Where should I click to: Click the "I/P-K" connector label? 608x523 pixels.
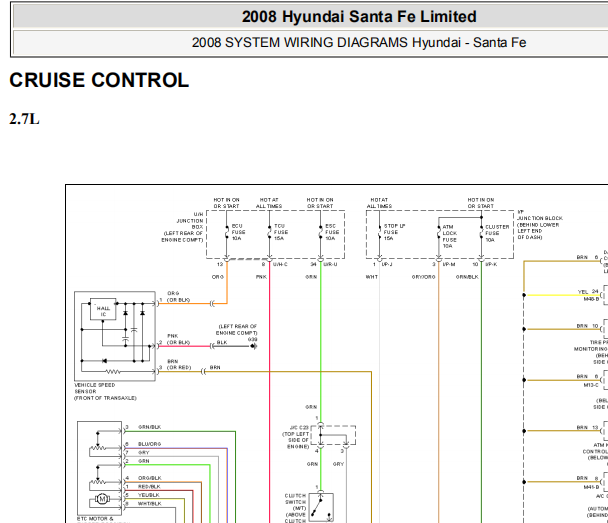tap(491, 264)
